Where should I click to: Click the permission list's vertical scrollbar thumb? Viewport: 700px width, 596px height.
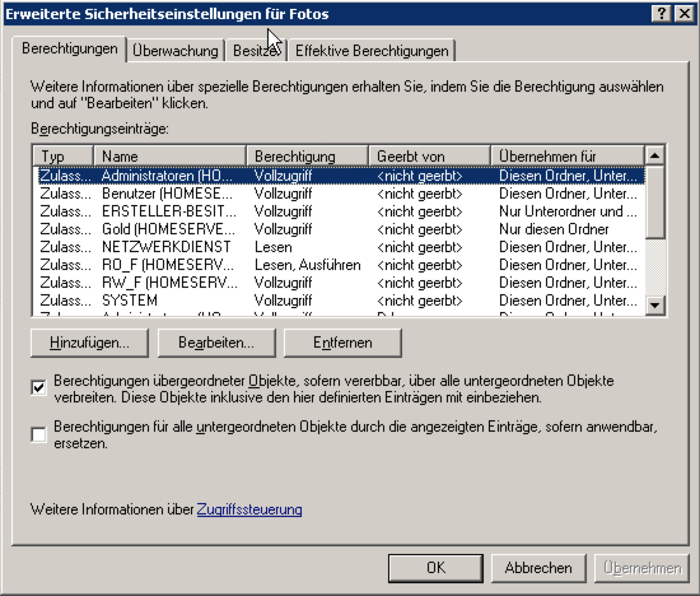tap(655, 201)
